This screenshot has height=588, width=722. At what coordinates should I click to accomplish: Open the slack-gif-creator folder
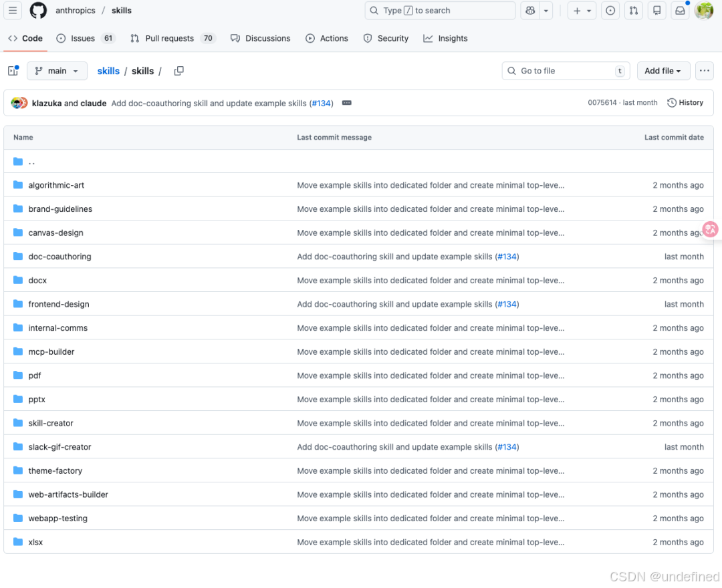60,447
